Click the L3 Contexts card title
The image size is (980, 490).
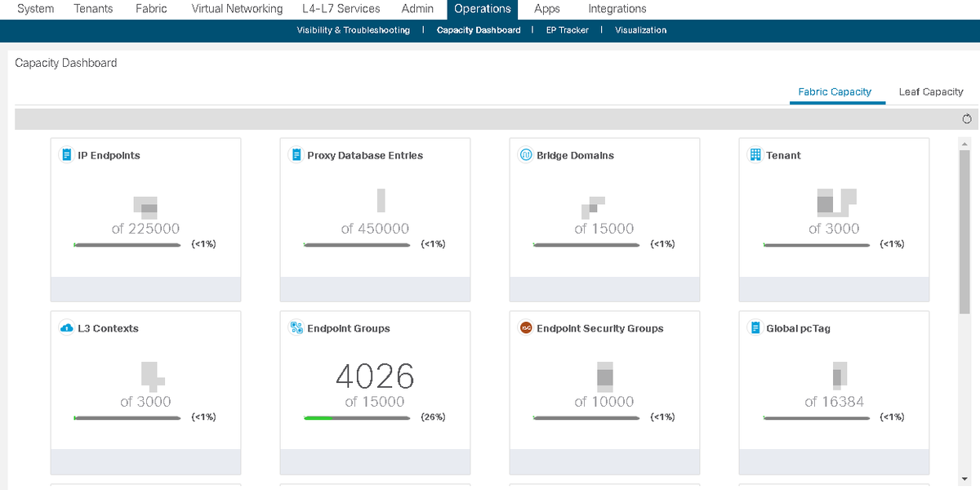(x=108, y=328)
